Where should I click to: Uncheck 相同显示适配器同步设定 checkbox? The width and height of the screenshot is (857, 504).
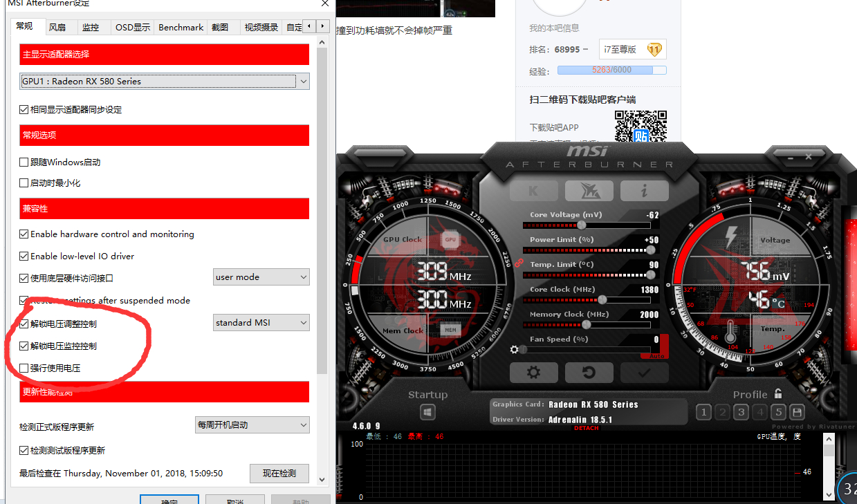pyautogui.click(x=24, y=109)
